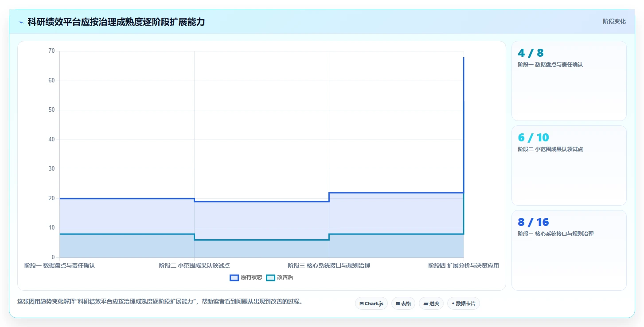Click the 改善后 legend label

pos(285,277)
